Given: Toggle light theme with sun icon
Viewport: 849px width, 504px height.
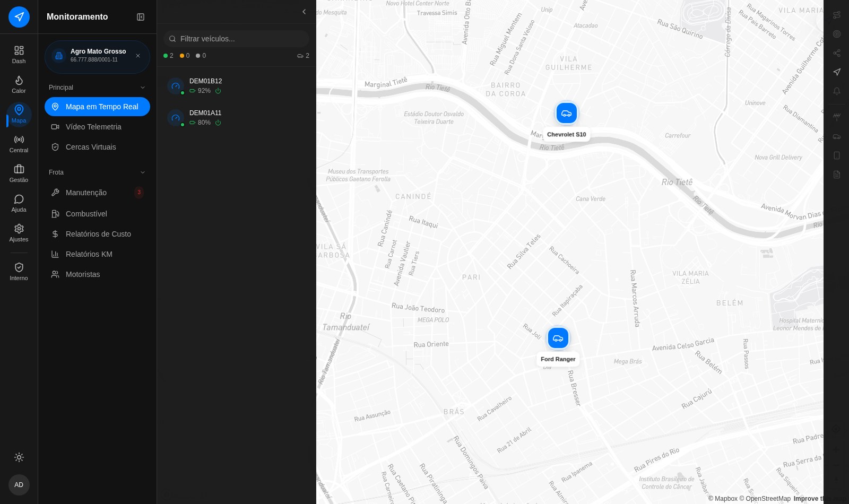Looking at the screenshot, I should 19,457.
